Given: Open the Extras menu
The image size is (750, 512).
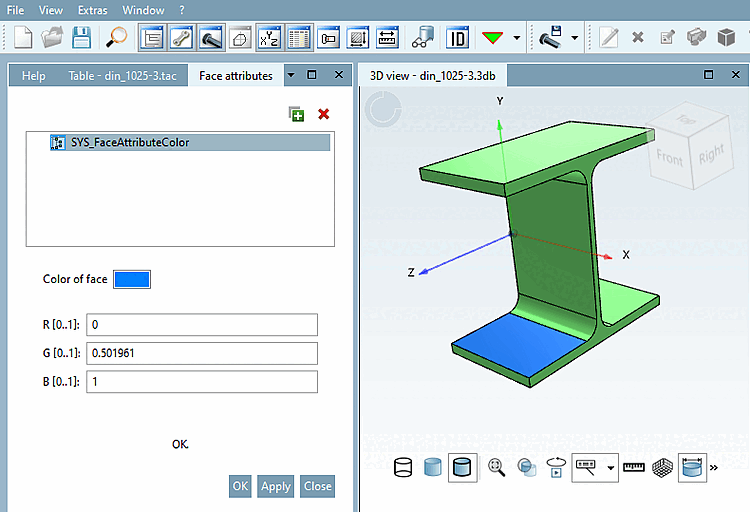Looking at the screenshot, I should pyautogui.click(x=92, y=9).
